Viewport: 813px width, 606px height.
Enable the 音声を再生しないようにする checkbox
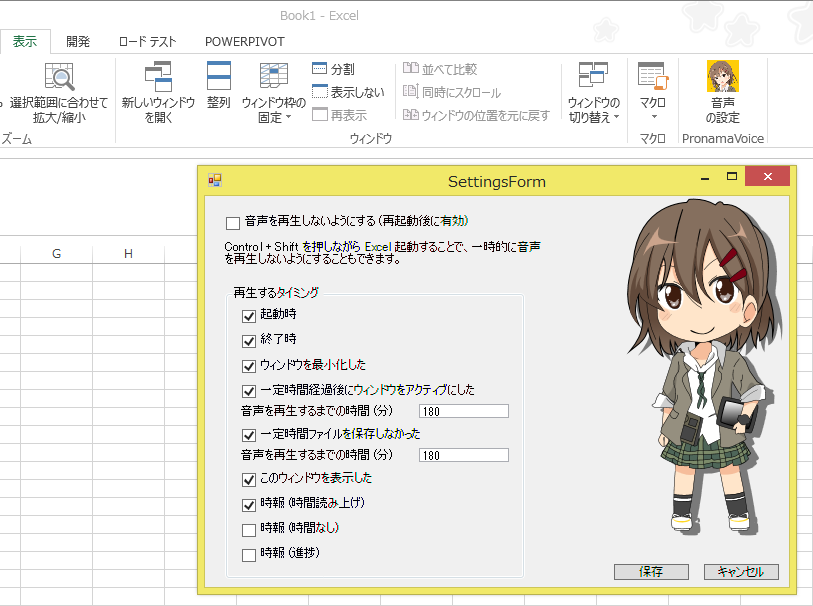[x=233, y=222]
